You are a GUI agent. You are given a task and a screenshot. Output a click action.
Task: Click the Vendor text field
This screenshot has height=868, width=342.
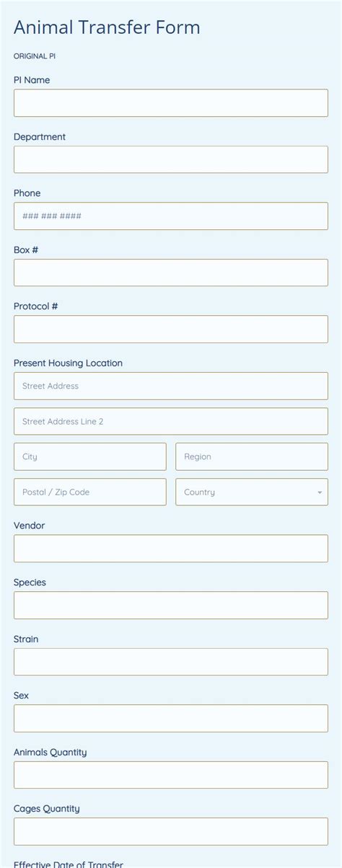coord(171,549)
